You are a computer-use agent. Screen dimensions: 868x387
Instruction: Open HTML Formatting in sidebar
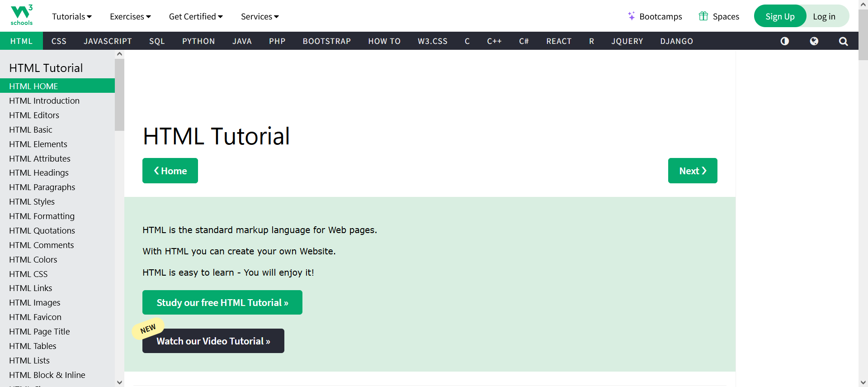pyautogui.click(x=57, y=216)
